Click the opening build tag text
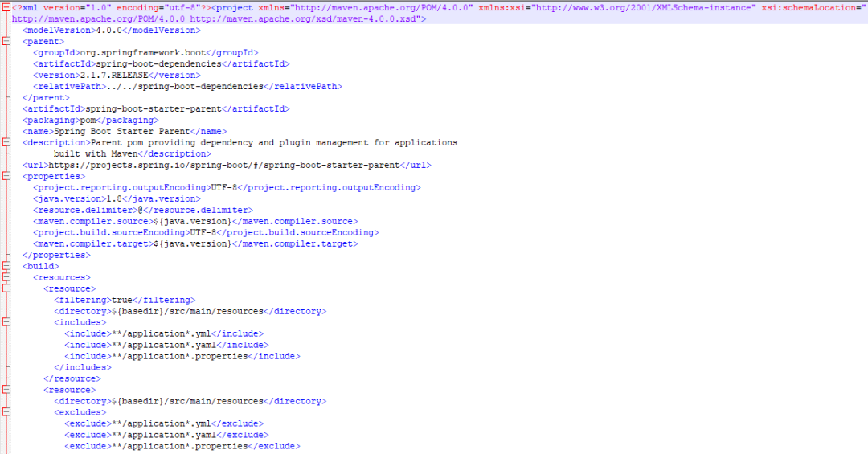The image size is (868, 454). coord(40,266)
